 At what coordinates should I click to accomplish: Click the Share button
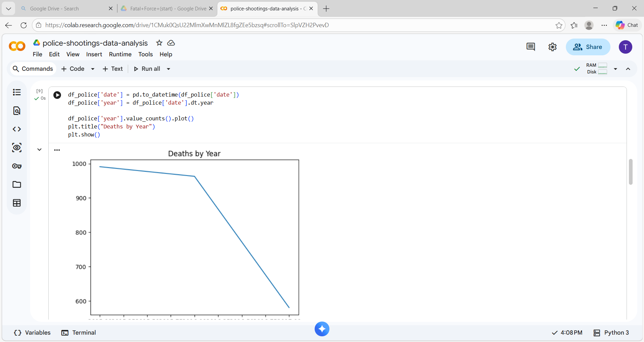pos(588,47)
